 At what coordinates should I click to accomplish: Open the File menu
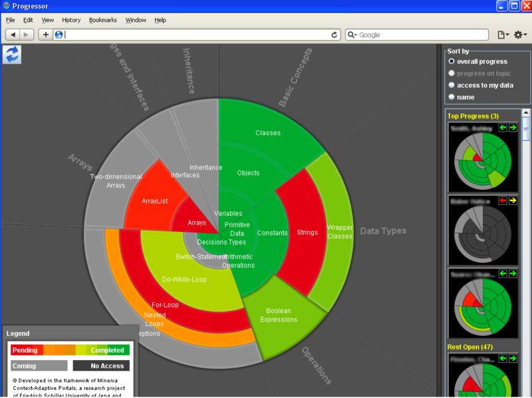11,20
